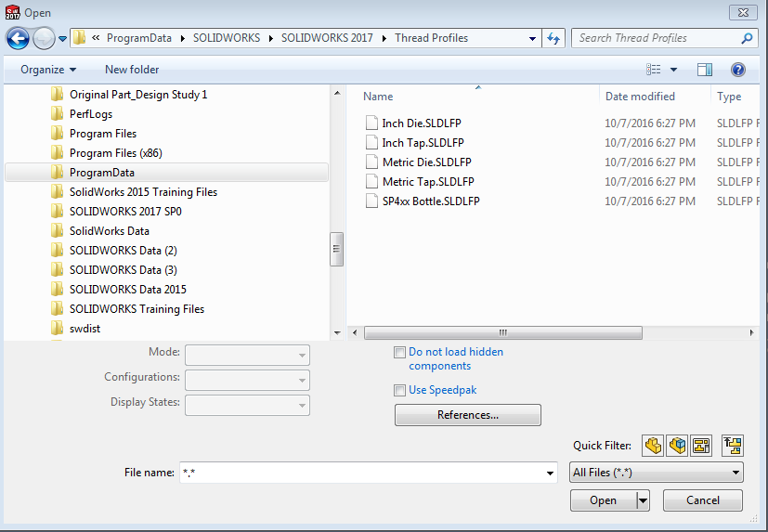Click the file list horizontal scrollbar thumb

click(503, 332)
